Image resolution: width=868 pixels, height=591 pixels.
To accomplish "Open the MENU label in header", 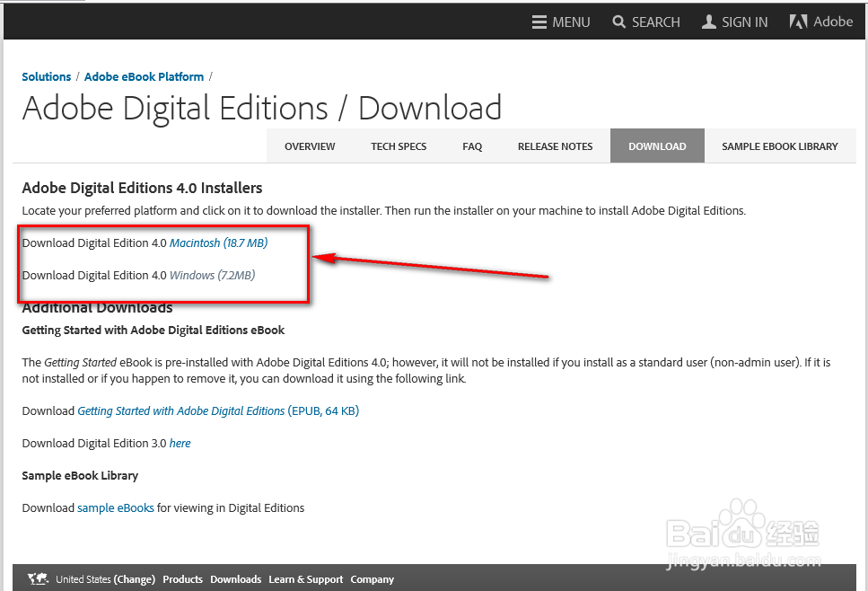I will [x=571, y=22].
